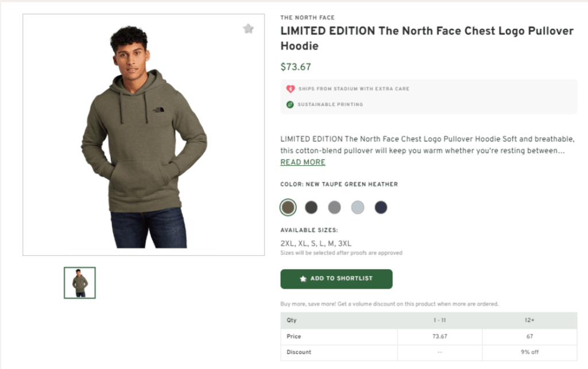This screenshot has width=588, height=369.
Task: Select the dark charcoal color swatch
Action: [311, 207]
